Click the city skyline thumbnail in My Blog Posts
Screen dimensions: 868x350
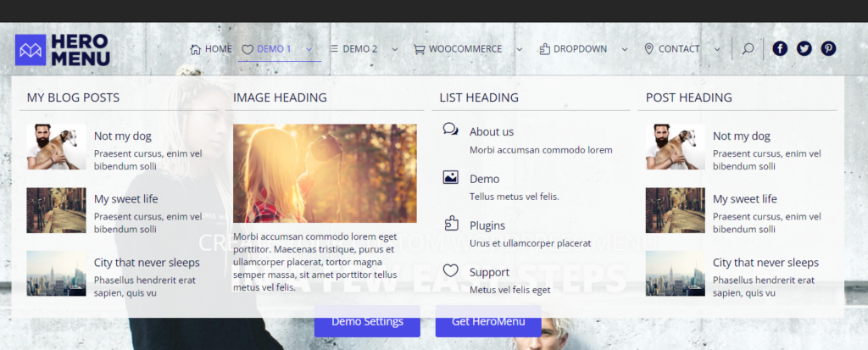56,274
